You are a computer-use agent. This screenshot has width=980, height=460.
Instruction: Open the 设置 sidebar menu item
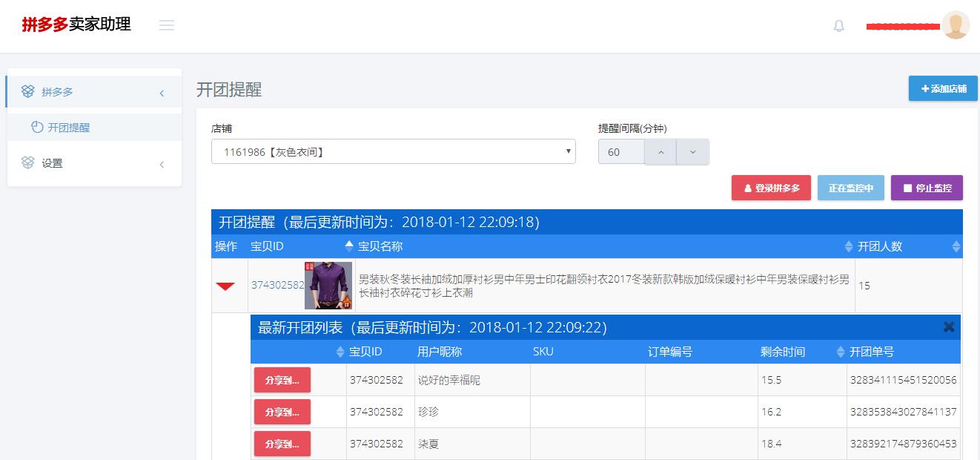93,163
